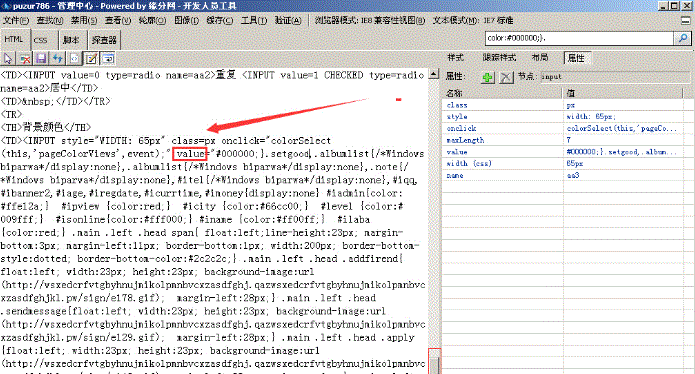Switch to the 脚本 tab

point(71,40)
